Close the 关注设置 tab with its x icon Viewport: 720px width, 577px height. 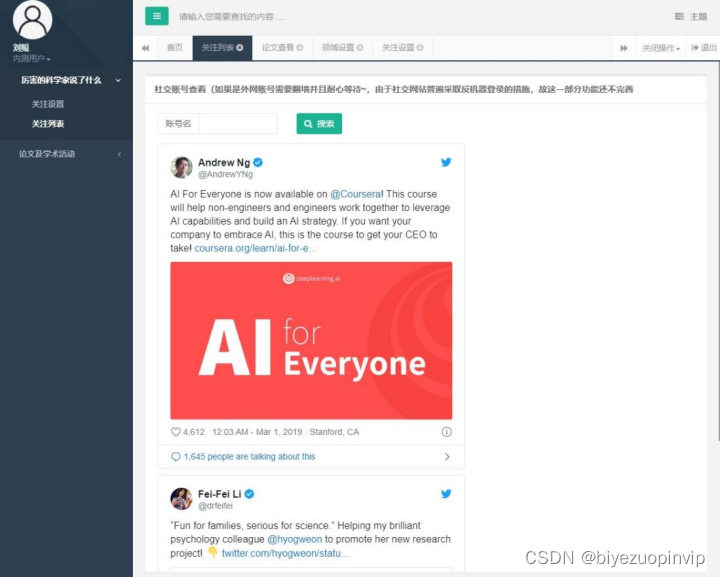coord(420,47)
